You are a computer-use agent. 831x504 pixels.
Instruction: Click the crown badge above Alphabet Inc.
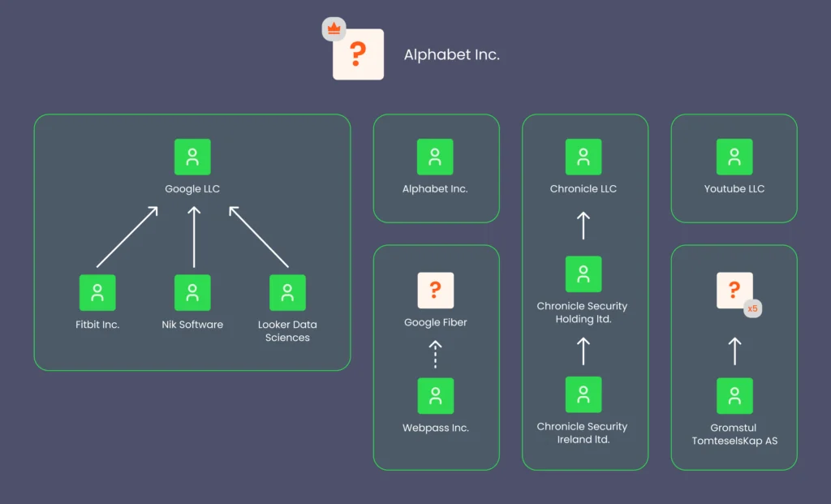pos(333,28)
